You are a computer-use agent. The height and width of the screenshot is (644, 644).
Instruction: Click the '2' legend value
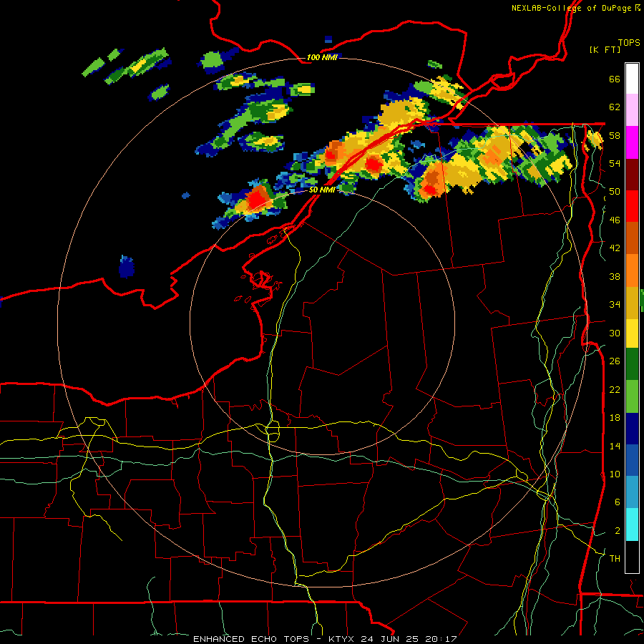click(618, 531)
